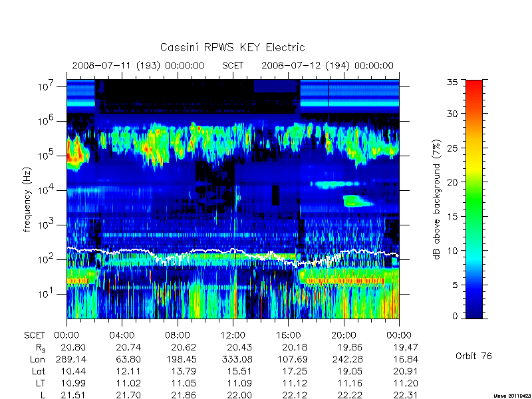This screenshot has width=532, height=399.
Task: Select the L value 21.51
Action: pos(73,395)
